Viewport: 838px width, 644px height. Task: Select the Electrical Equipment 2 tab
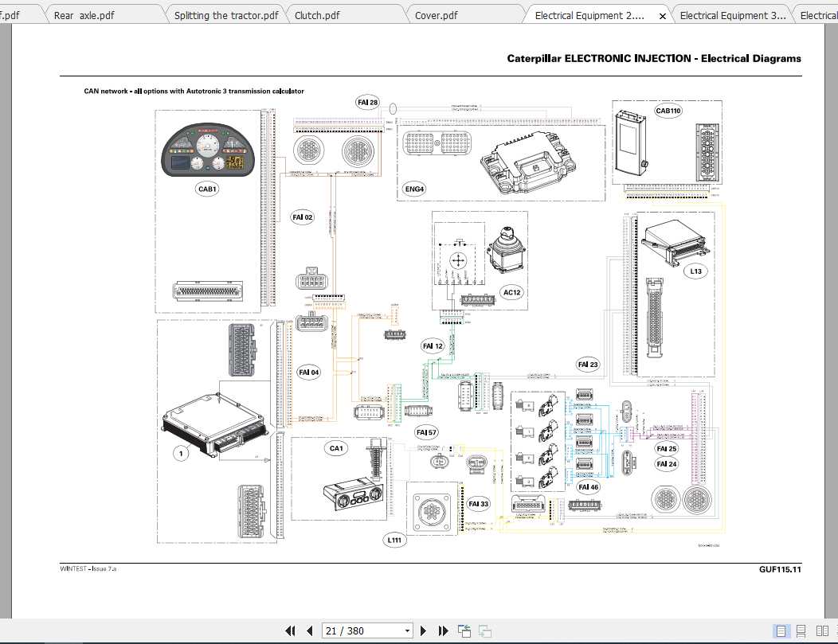(x=589, y=15)
